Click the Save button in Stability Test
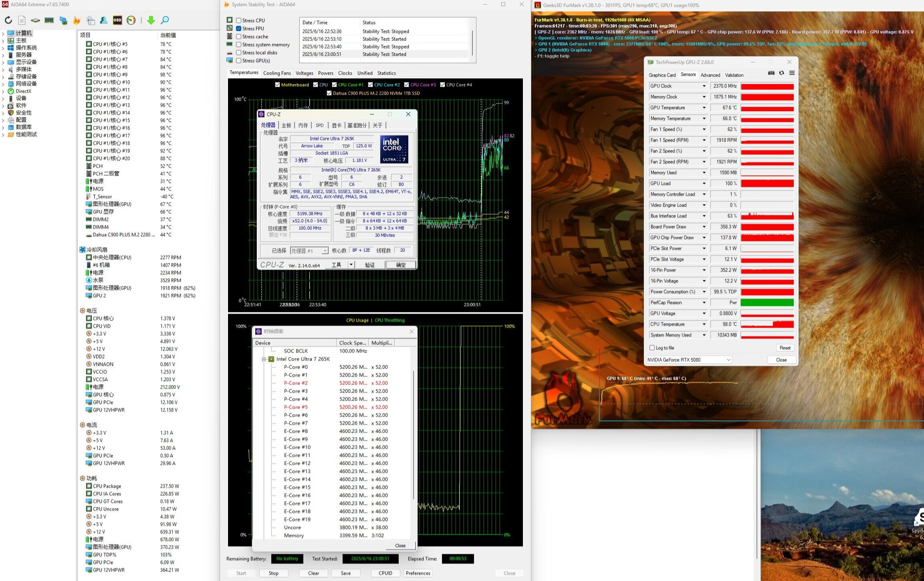Screen dimensions: 924x581 point(345,573)
